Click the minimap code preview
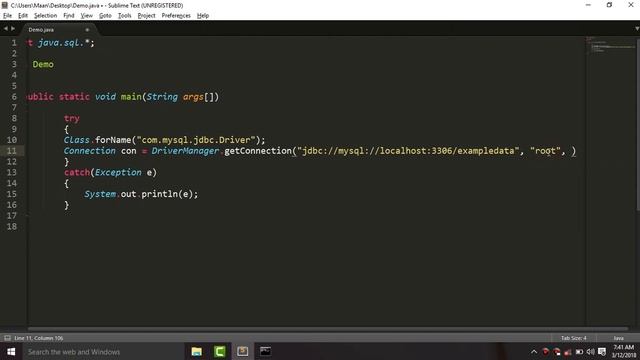 point(610,45)
